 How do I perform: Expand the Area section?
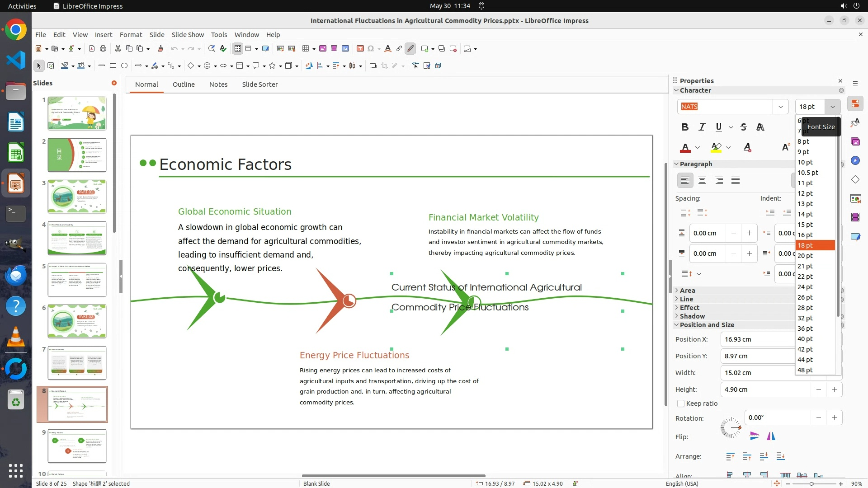pyautogui.click(x=687, y=291)
